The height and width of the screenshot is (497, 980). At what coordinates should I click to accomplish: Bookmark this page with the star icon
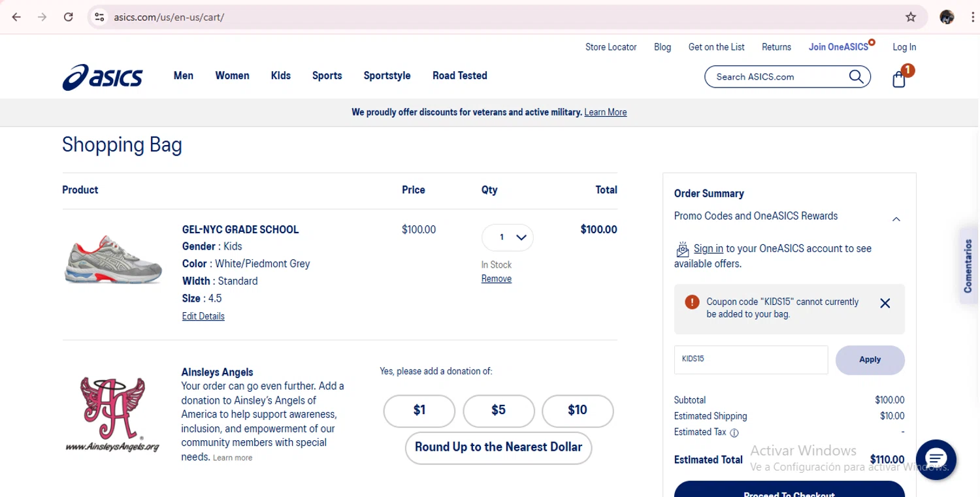click(x=911, y=17)
